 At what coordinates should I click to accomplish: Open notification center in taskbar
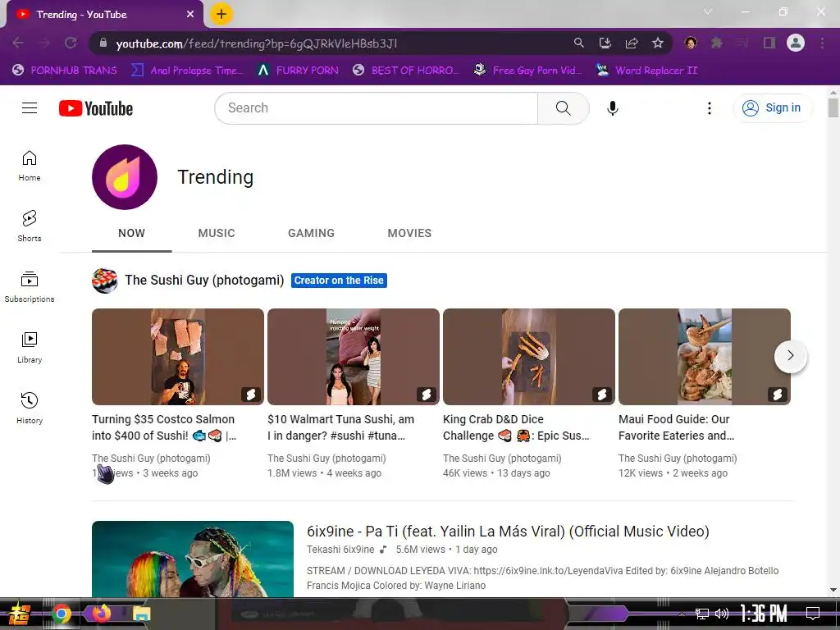(813, 614)
